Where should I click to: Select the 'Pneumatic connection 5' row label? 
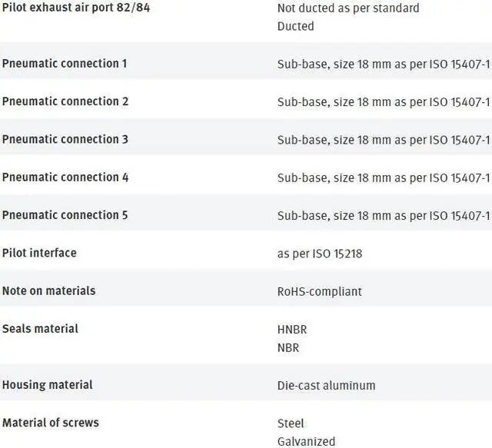tap(65, 215)
